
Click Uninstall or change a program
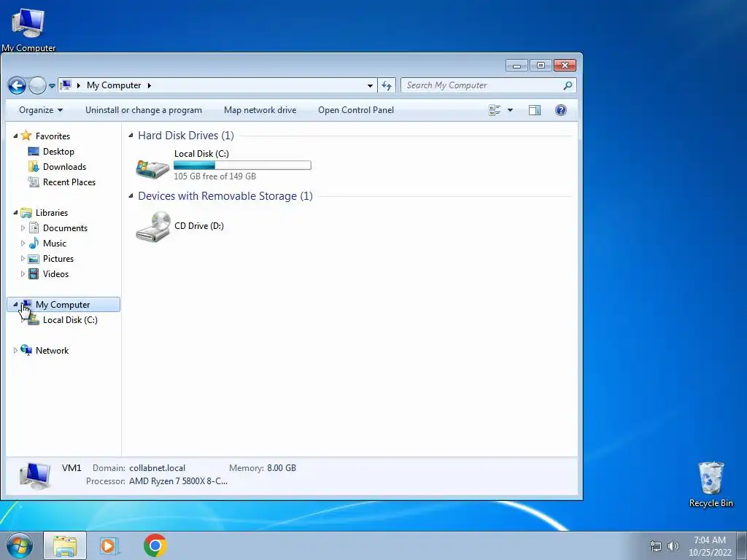pyautogui.click(x=144, y=110)
